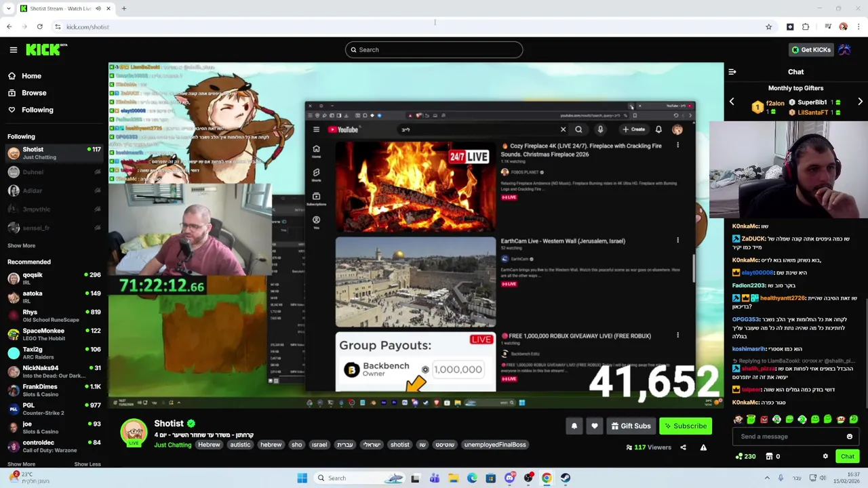Screen dimensions: 868x488
Task: Report the stream with the warning triangle icon
Action: tap(703, 447)
